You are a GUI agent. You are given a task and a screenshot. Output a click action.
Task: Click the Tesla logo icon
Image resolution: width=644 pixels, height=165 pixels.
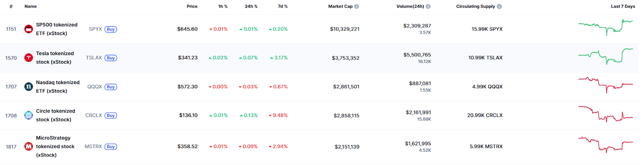tap(29, 58)
